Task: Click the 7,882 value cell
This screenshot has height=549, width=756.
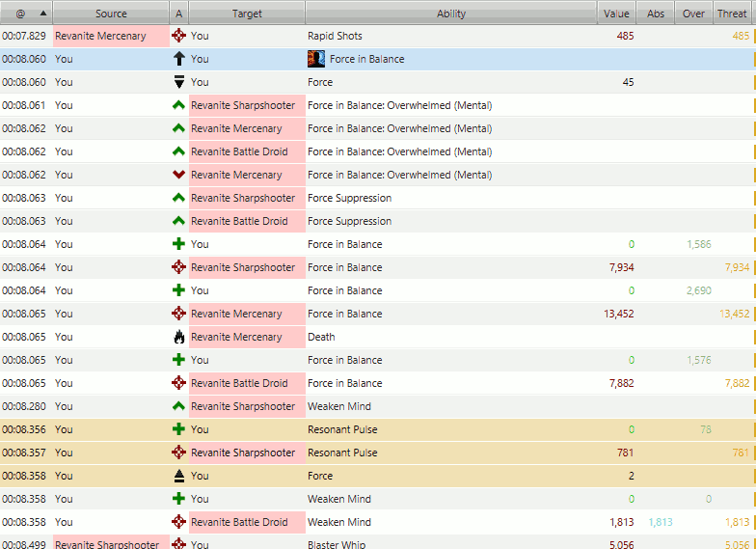Action: click(621, 383)
